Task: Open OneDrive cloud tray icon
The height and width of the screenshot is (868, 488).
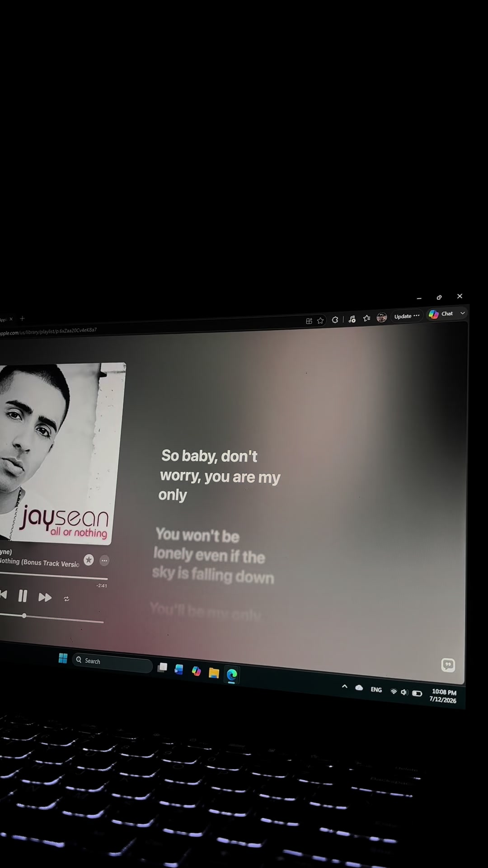Action: pyautogui.click(x=359, y=688)
